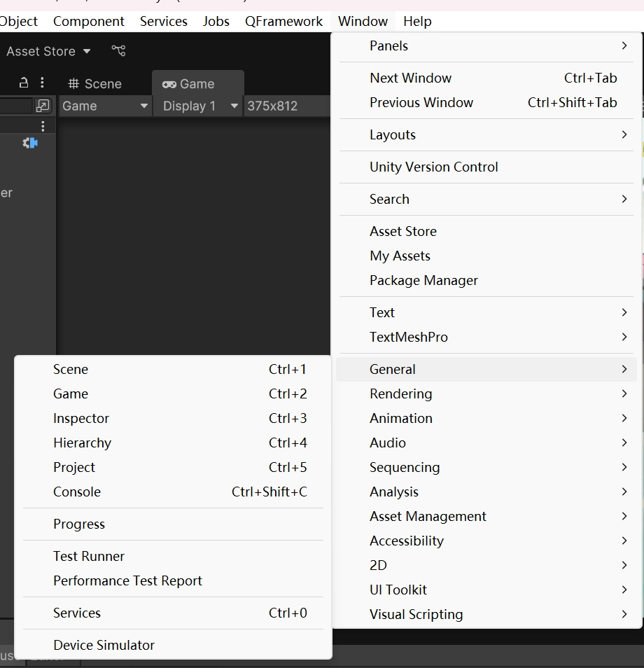Open the Hierarchy window

tap(173, 443)
